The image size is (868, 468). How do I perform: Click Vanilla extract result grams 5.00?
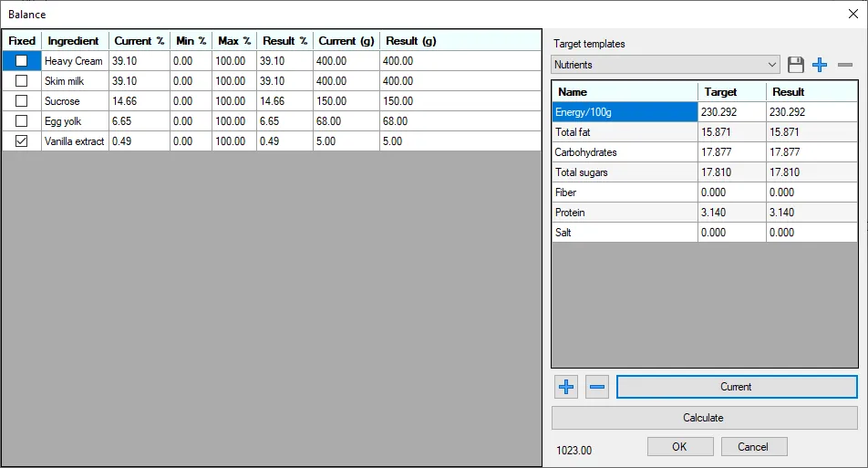click(460, 141)
